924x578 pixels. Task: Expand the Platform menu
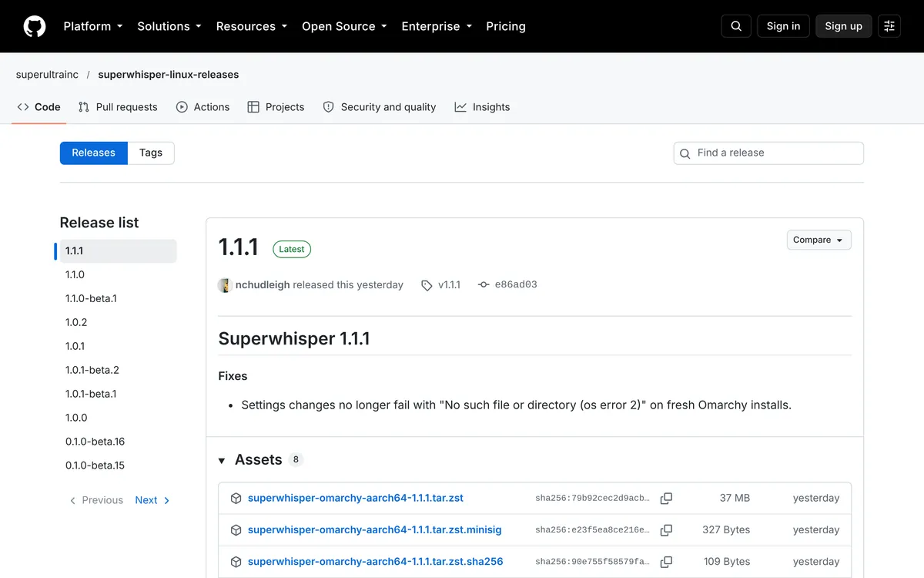pyautogui.click(x=93, y=26)
